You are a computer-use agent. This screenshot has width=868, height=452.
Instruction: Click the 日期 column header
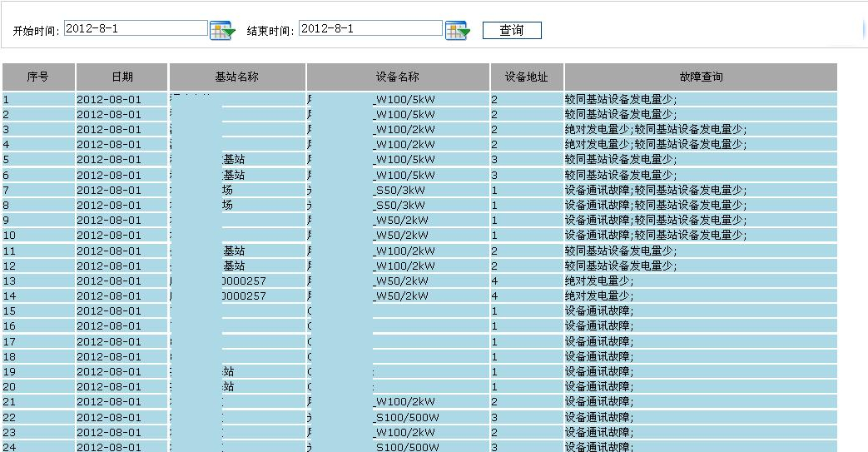pos(122,77)
